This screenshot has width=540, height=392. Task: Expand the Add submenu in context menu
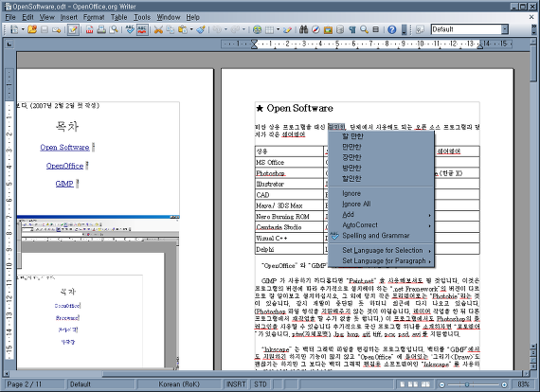(x=381, y=215)
